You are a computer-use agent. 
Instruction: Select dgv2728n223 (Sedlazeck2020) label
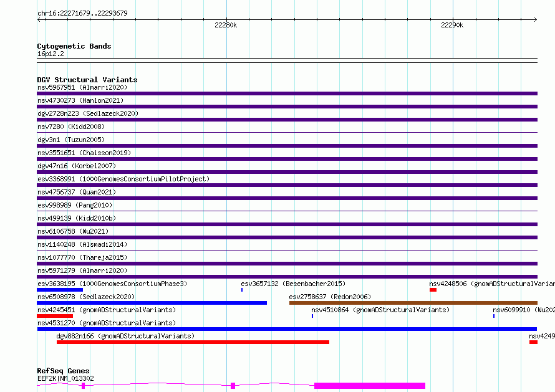[x=88, y=113]
